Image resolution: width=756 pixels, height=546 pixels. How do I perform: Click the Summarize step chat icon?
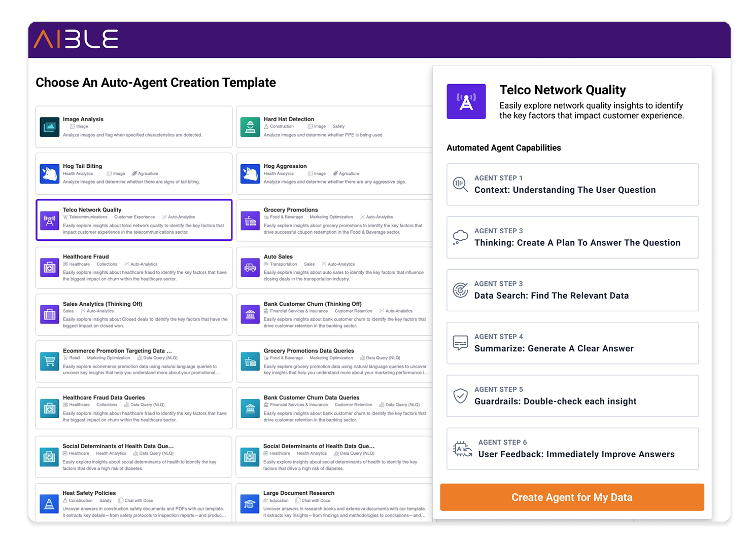(x=460, y=343)
